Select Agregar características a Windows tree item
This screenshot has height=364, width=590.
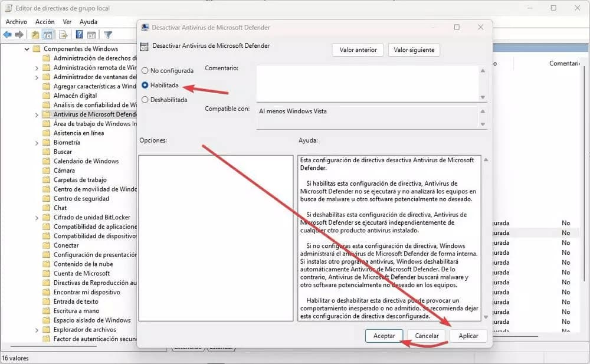tap(95, 86)
